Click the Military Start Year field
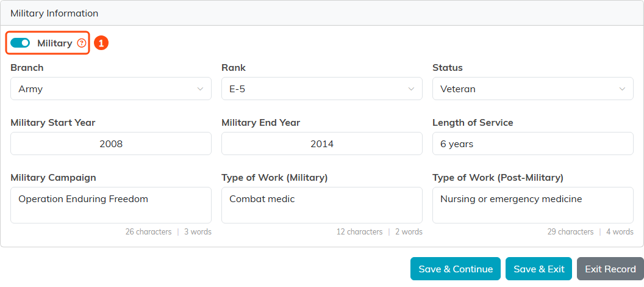 [111, 143]
